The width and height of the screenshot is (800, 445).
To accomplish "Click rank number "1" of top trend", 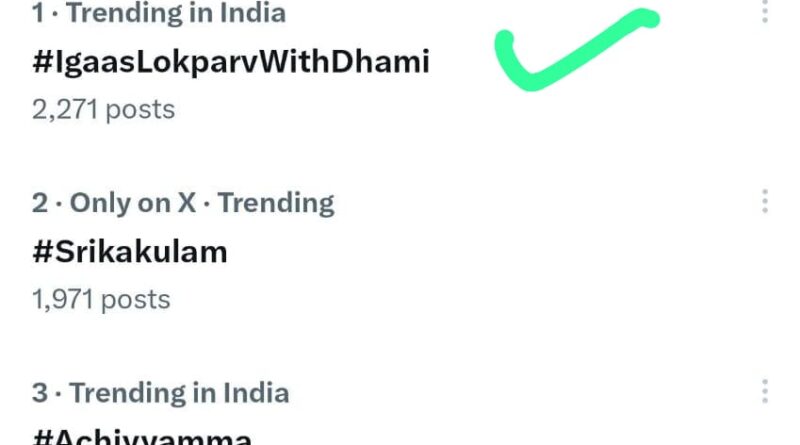I will coord(39,13).
